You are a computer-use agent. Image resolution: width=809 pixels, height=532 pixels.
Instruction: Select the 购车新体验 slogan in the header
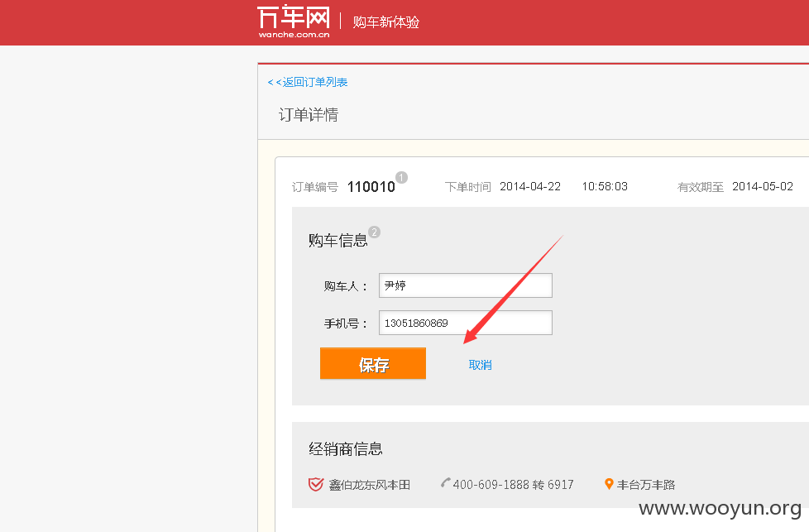coord(386,22)
